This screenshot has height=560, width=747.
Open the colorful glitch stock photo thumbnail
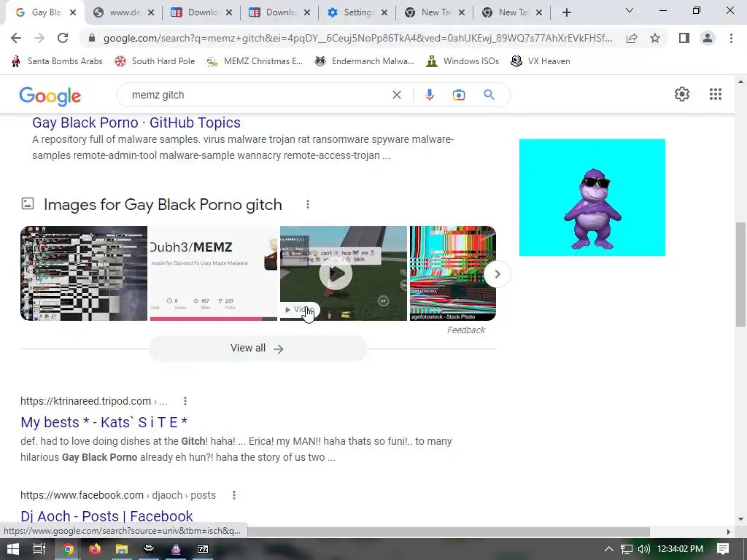[453, 273]
